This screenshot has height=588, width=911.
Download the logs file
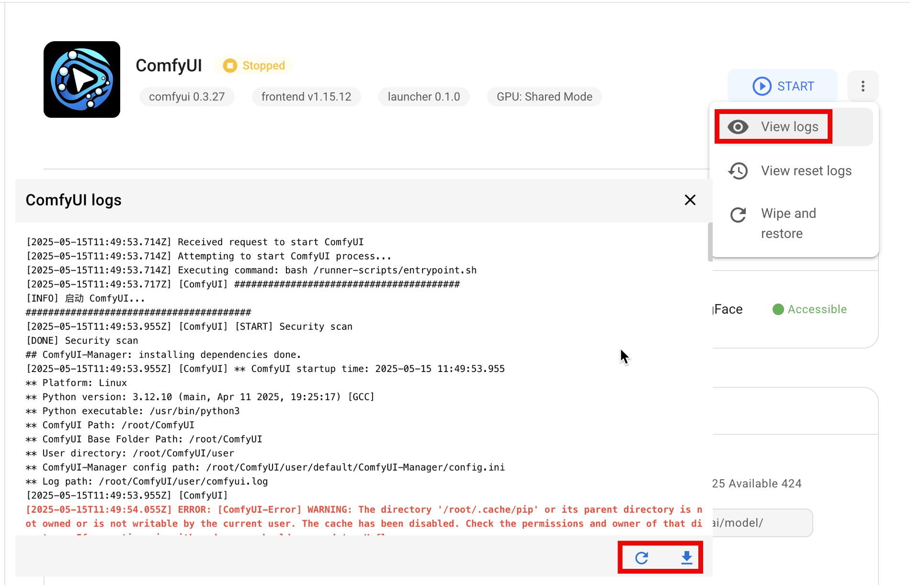click(686, 558)
